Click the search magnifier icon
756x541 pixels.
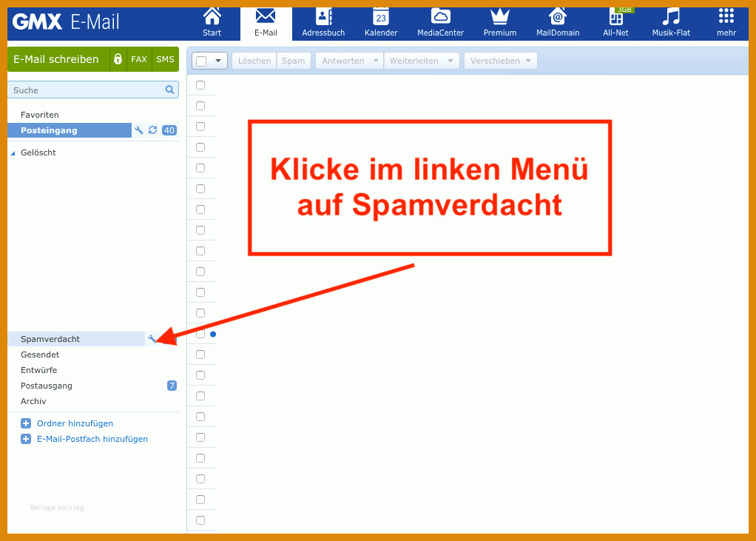point(169,90)
